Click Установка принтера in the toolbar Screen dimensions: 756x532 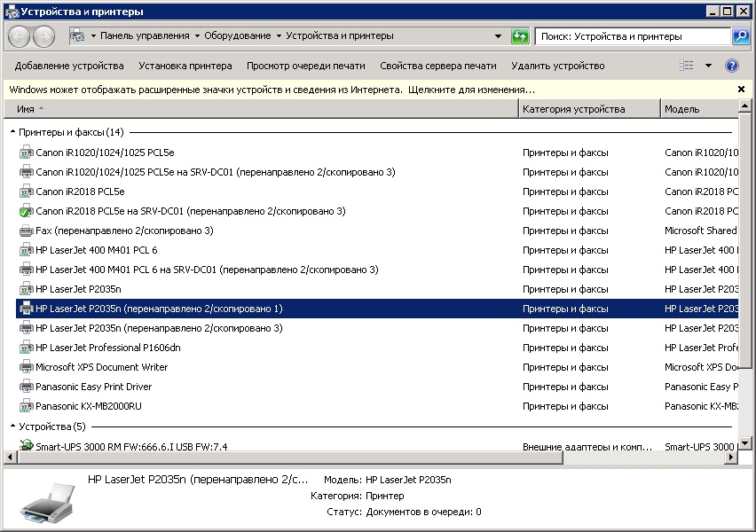tap(185, 66)
